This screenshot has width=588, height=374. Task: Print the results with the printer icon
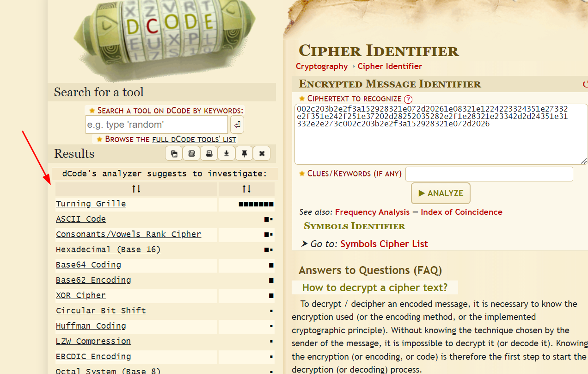pyautogui.click(x=209, y=154)
